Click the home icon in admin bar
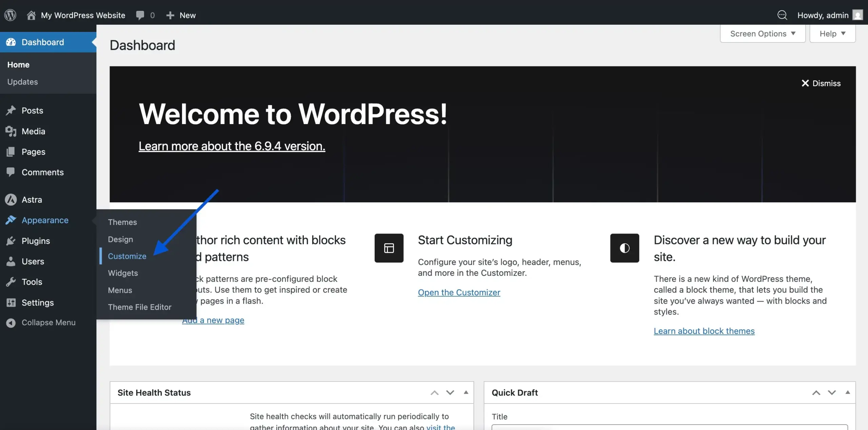The image size is (868, 430). pos(31,15)
